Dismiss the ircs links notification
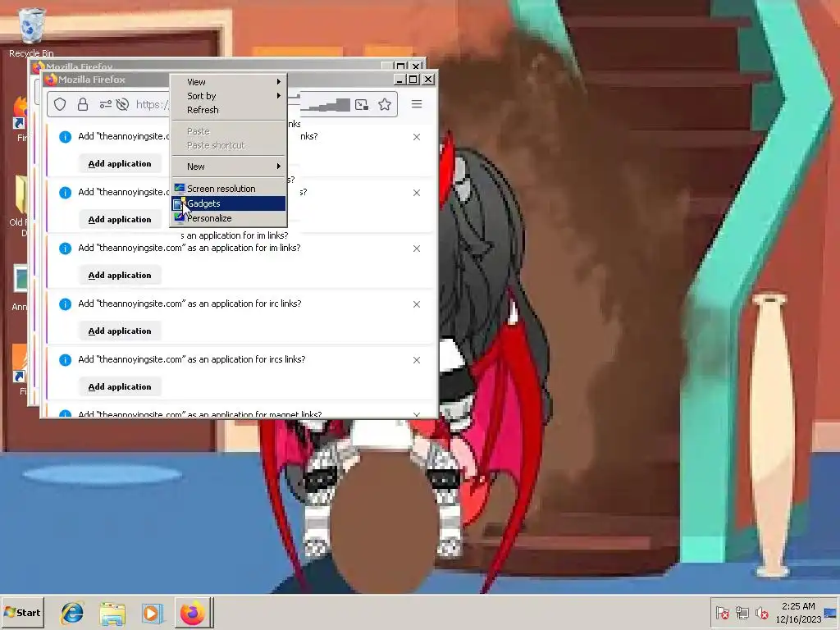The image size is (840, 630). click(x=417, y=360)
